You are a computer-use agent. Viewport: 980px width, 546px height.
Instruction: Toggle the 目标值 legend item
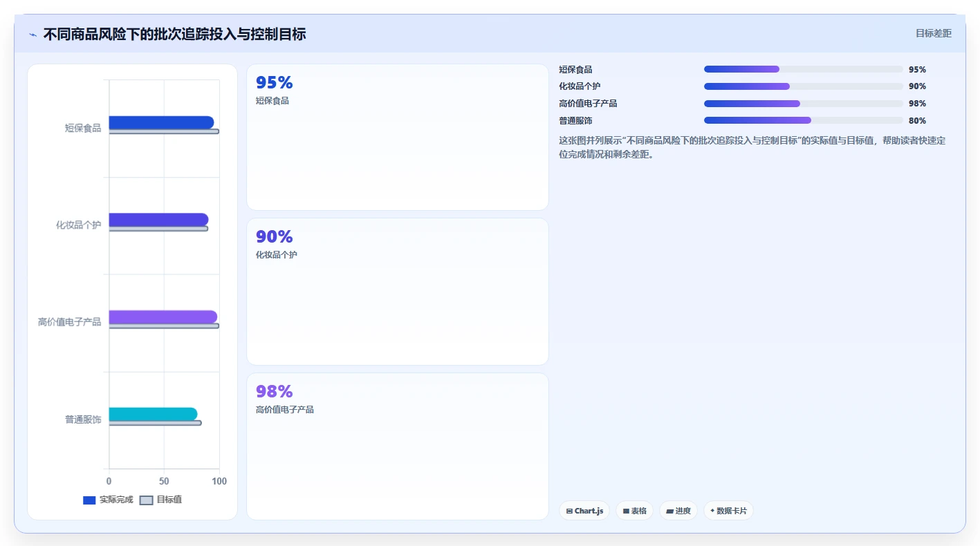[x=161, y=500]
